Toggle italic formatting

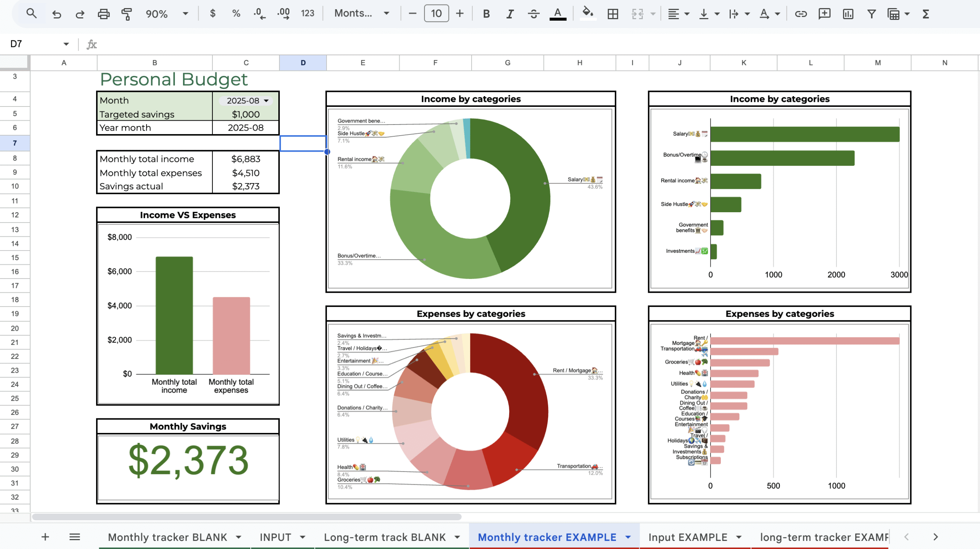pyautogui.click(x=510, y=14)
